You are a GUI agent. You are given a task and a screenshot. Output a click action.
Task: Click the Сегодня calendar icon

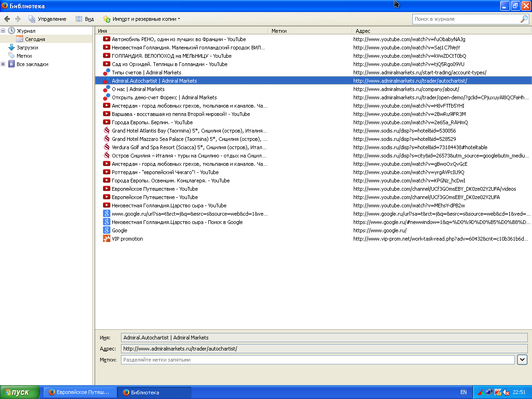[x=20, y=39]
